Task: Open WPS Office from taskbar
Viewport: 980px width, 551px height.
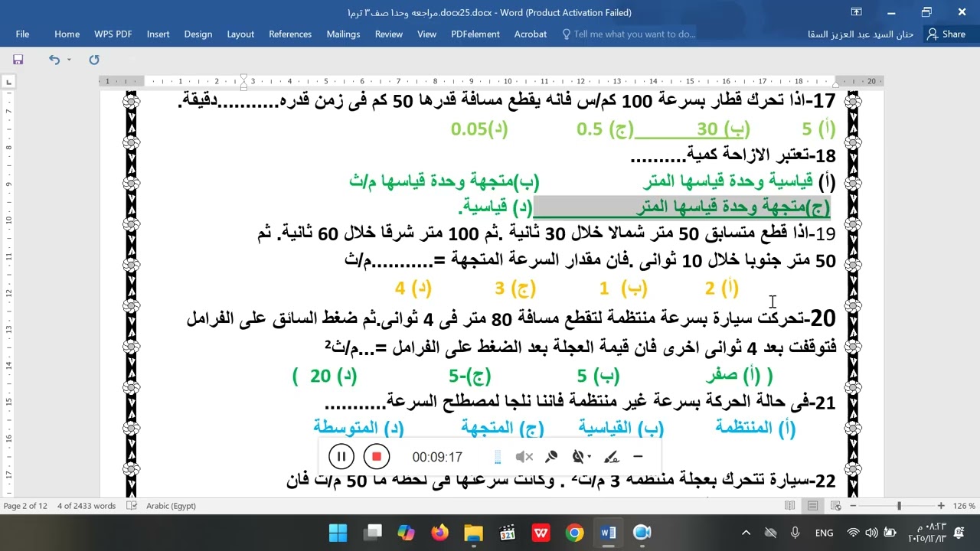Action: tap(541, 533)
